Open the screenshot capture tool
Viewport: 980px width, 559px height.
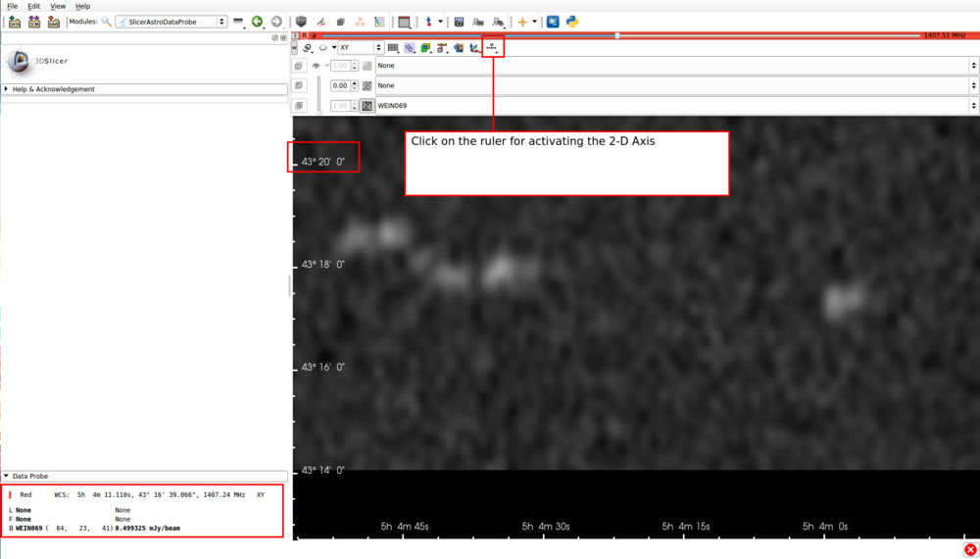pyautogui.click(x=459, y=22)
